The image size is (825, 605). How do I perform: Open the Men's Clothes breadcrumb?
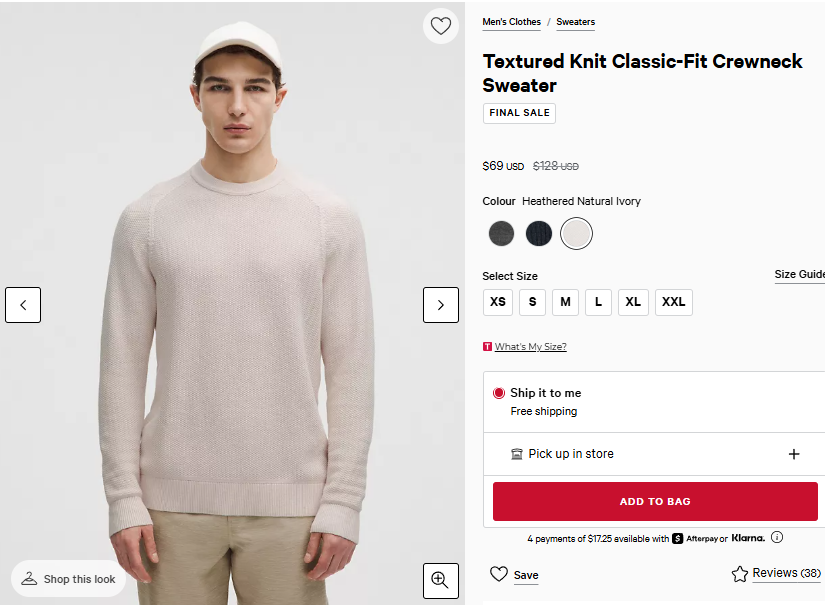click(511, 22)
